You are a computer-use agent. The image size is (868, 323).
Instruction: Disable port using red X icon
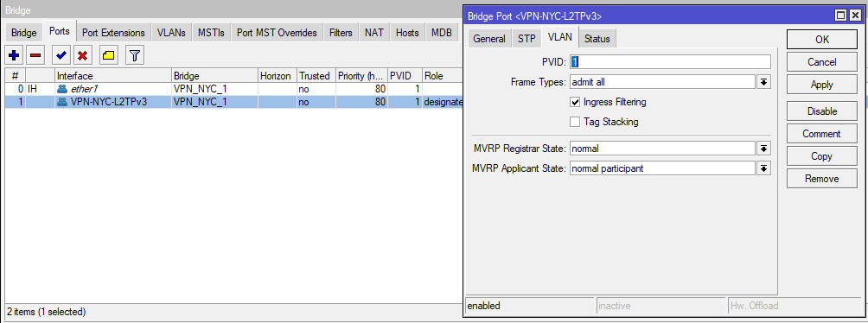(x=82, y=55)
